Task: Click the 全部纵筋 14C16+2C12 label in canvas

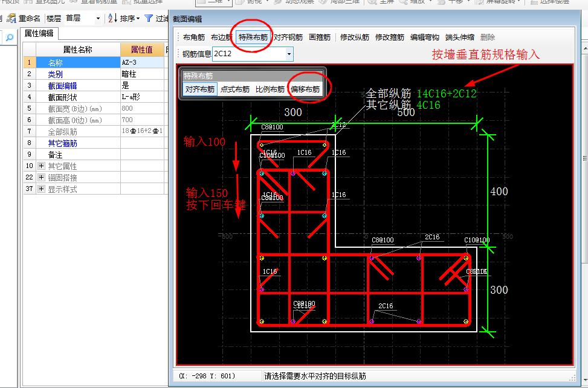Action: click(x=421, y=93)
